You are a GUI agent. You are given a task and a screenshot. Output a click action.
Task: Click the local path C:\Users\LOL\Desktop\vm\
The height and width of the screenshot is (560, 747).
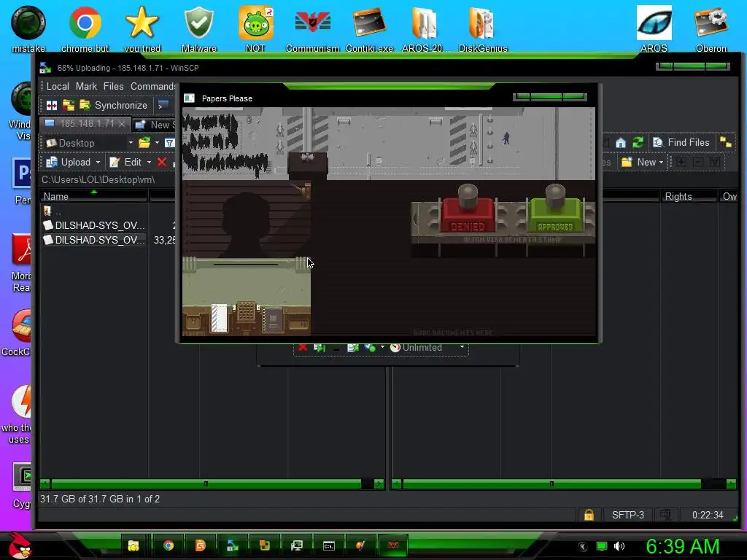[x=98, y=179]
